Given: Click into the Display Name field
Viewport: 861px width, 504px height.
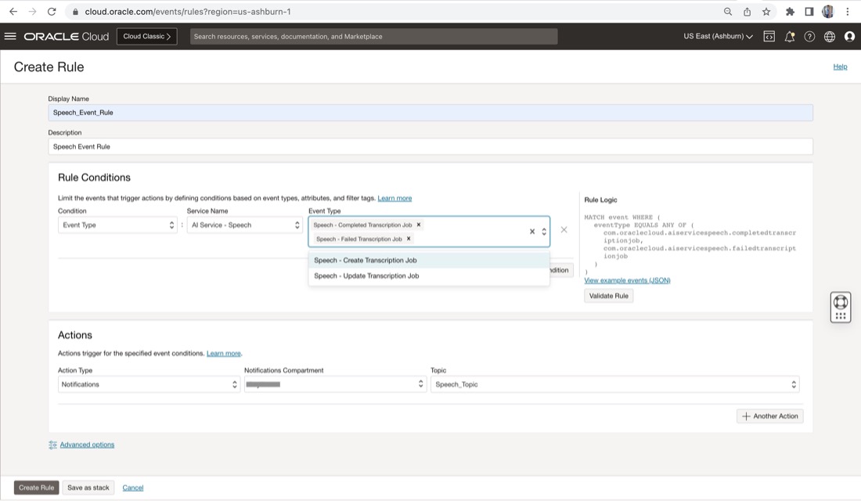Looking at the screenshot, I should click(x=430, y=113).
